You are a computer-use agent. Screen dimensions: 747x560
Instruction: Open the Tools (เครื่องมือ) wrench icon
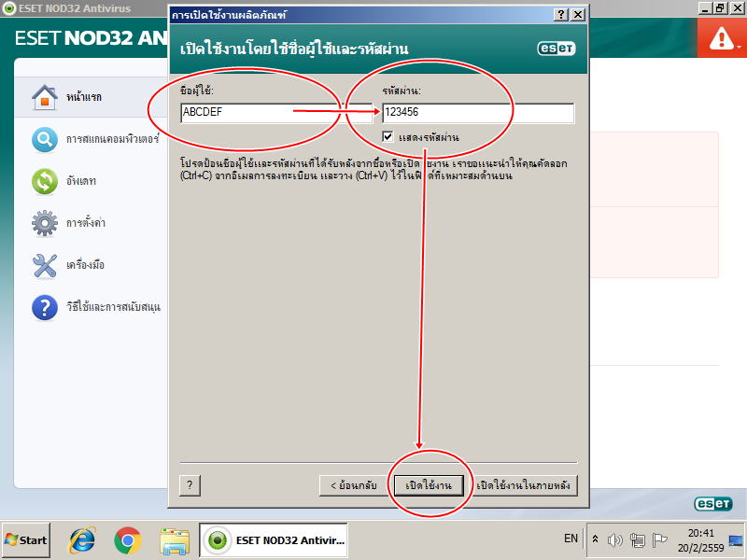pyautogui.click(x=45, y=265)
